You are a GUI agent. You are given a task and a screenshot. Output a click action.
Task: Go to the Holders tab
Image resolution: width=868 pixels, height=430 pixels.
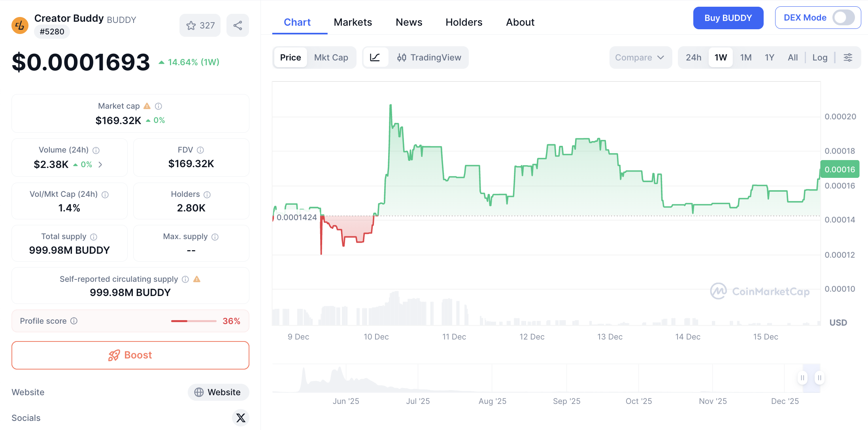pos(464,23)
